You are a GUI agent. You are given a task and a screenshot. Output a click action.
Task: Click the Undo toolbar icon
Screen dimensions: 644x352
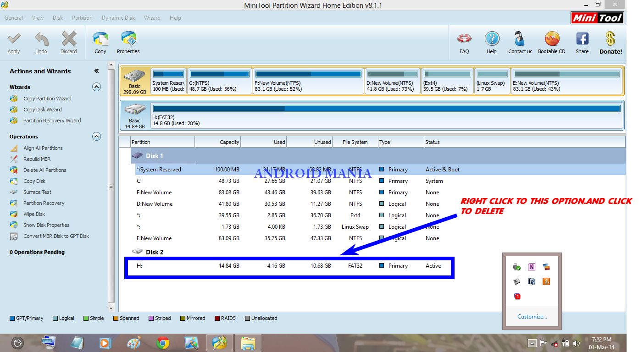coord(41,42)
